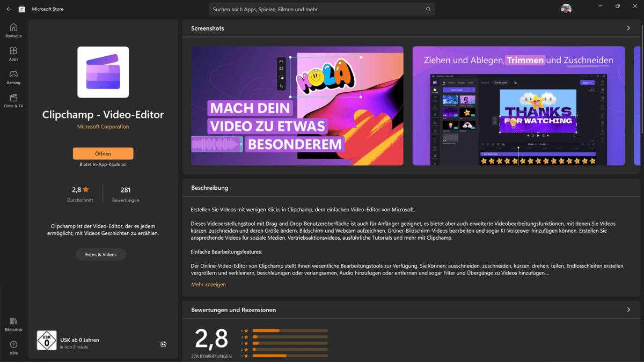
Task: Click the search input field
Action: click(322, 9)
